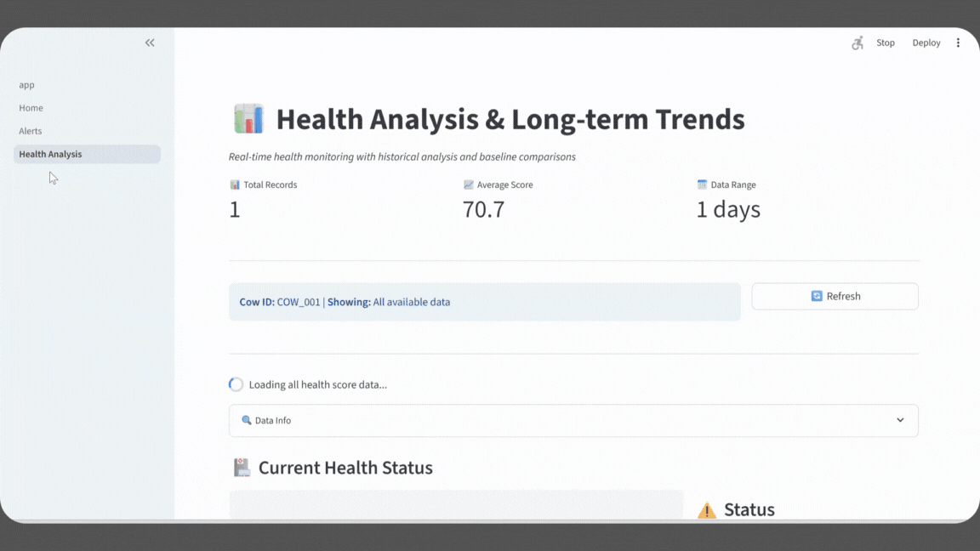Click the Refresh button
980x551 pixels.
click(x=835, y=295)
